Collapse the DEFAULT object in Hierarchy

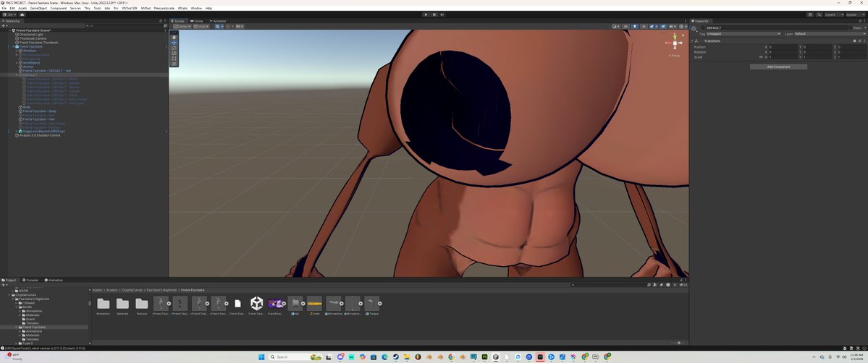tap(17, 74)
